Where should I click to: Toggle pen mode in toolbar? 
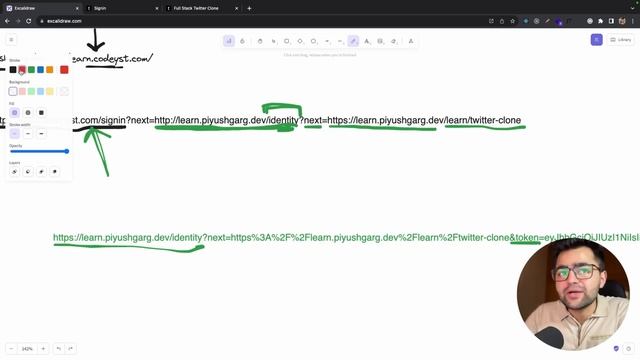click(229, 41)
